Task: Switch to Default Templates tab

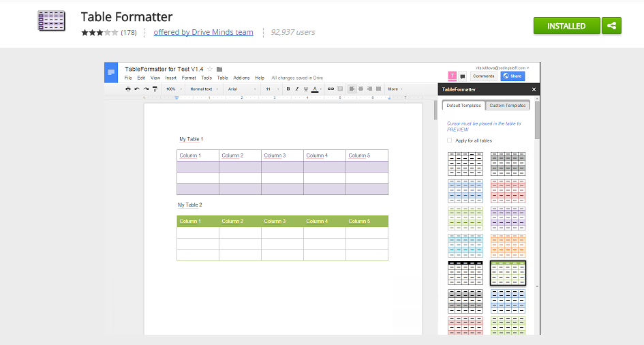Action: (463, 106)
